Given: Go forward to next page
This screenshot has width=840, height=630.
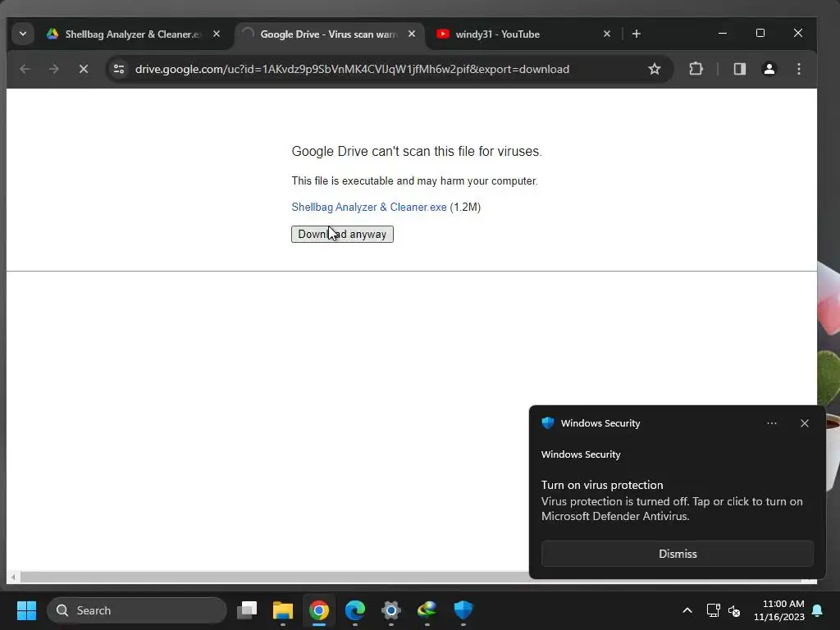Looking at the screenshot, I should [53, 69].
